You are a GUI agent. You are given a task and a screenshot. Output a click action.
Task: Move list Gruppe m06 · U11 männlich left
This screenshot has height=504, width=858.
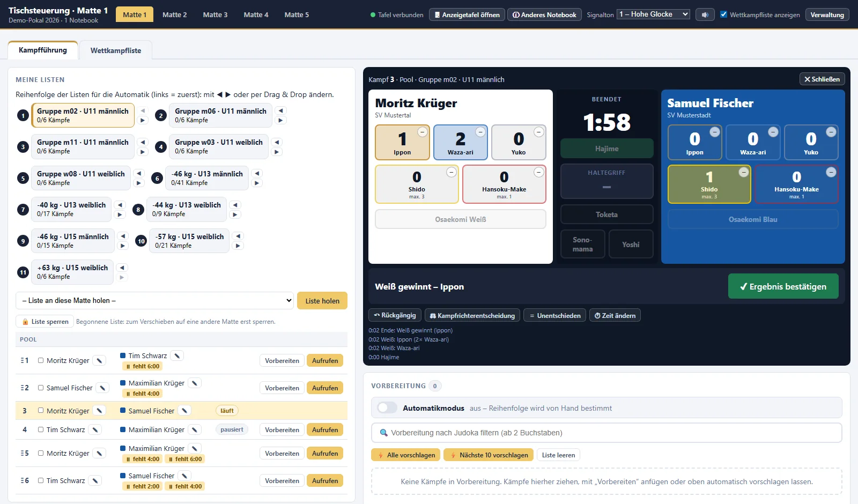[x=280, y=110]
